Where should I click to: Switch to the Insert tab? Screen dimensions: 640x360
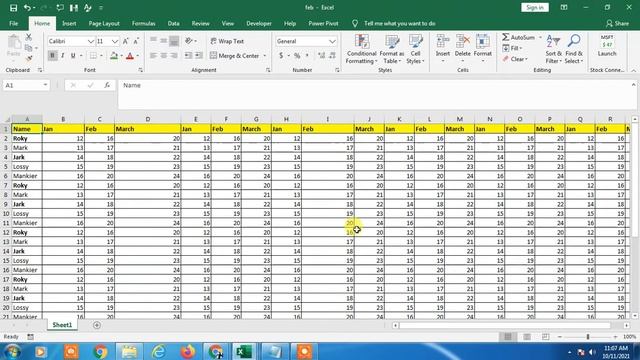[x=69, y=24]
